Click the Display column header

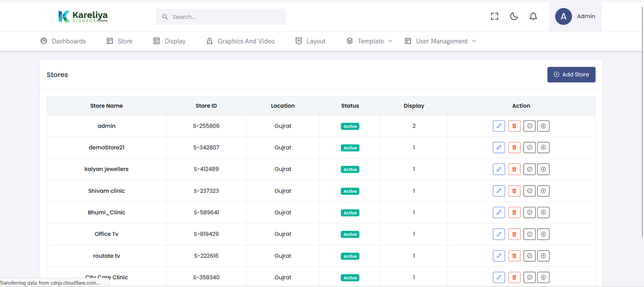[x=414, y=106]
